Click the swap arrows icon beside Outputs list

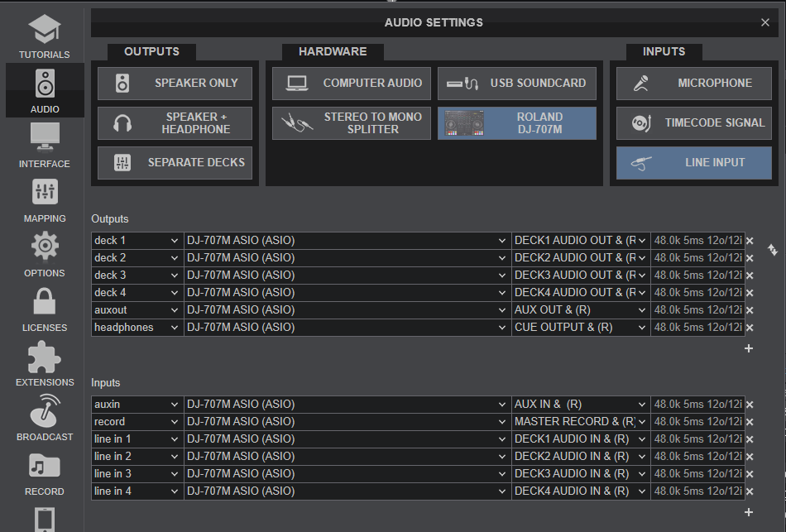pos(773,249)
